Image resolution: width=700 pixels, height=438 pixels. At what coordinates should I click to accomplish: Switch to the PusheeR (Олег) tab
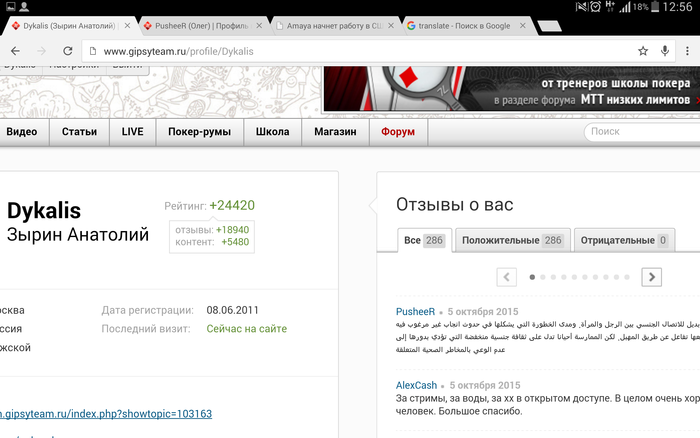click(203, 26)
